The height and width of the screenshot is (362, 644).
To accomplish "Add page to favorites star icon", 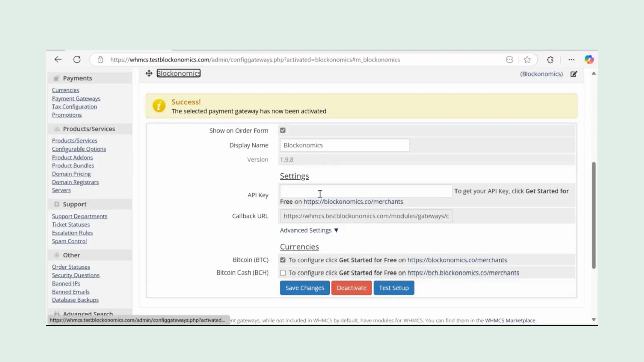I will (527, 60).
